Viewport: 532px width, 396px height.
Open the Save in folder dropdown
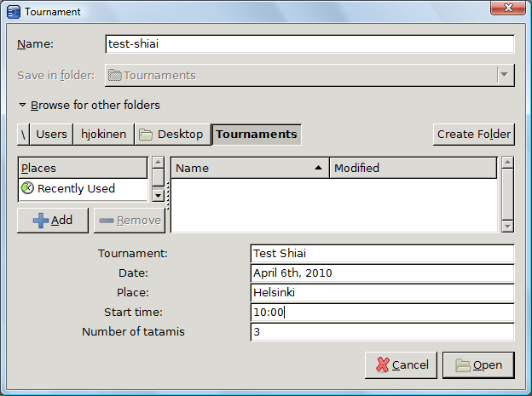point(506,75)
